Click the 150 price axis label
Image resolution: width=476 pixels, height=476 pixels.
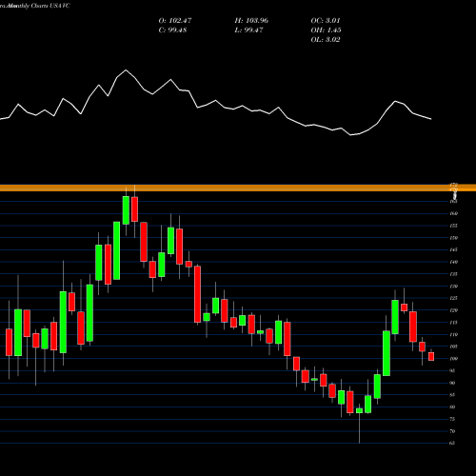click(x=453, y=238)
